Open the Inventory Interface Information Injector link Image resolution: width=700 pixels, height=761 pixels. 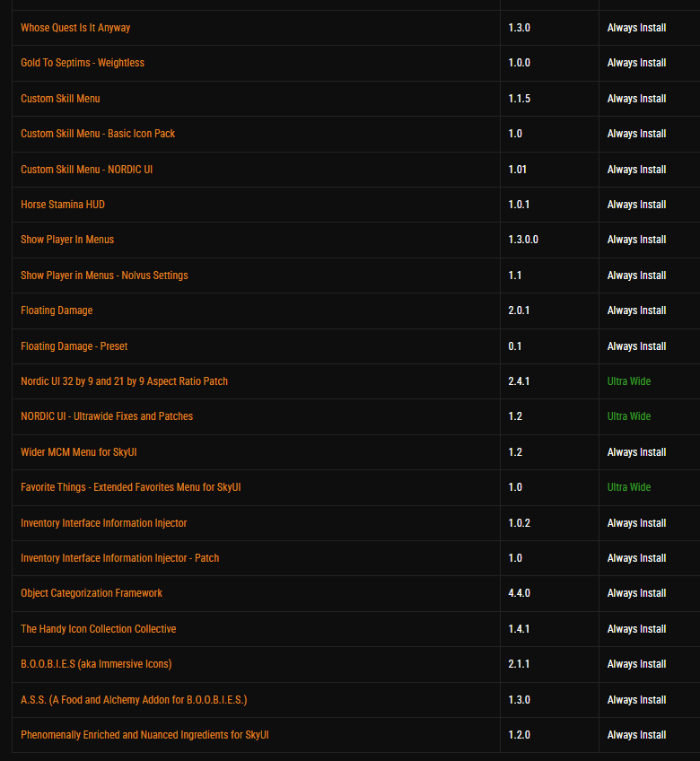click(104, 522)
